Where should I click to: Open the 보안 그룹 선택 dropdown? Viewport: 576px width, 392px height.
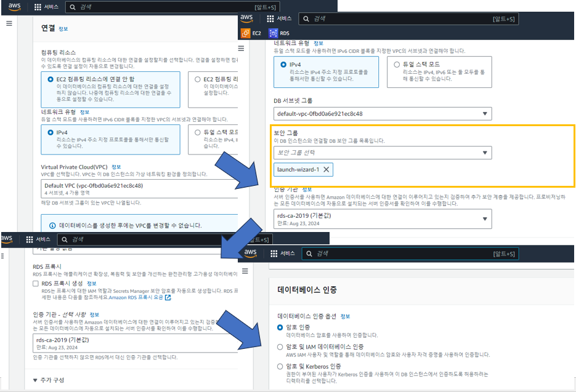[383, 153]
